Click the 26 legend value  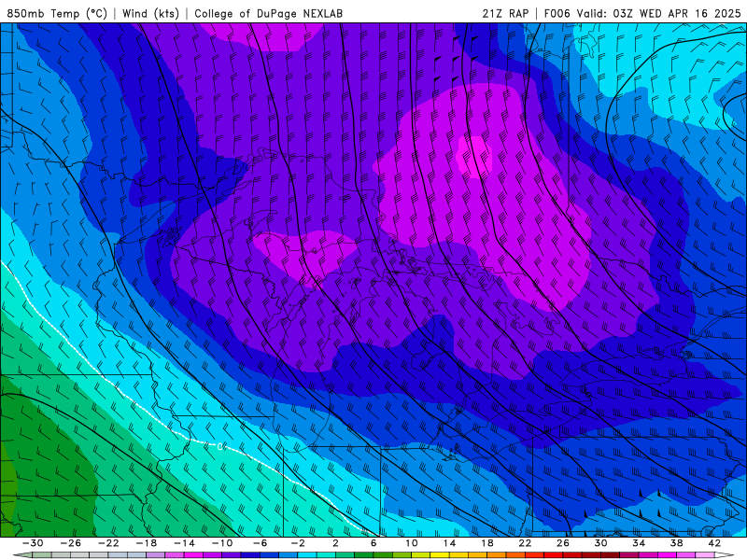pyautogui.click(x=563, y=543)
